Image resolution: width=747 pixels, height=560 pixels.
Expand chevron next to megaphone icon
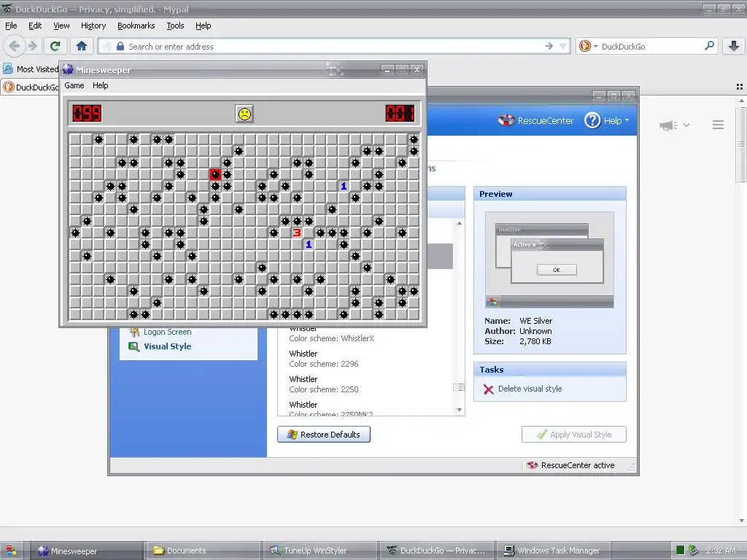tap(686, 125)
